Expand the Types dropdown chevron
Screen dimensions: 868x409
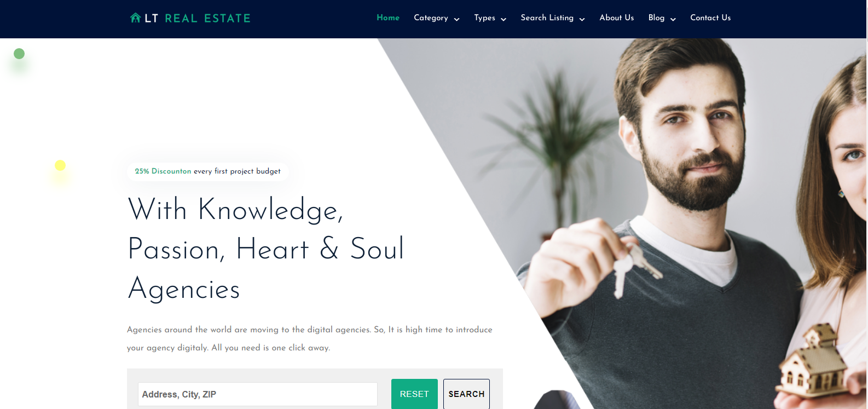(x=504, y=19)
